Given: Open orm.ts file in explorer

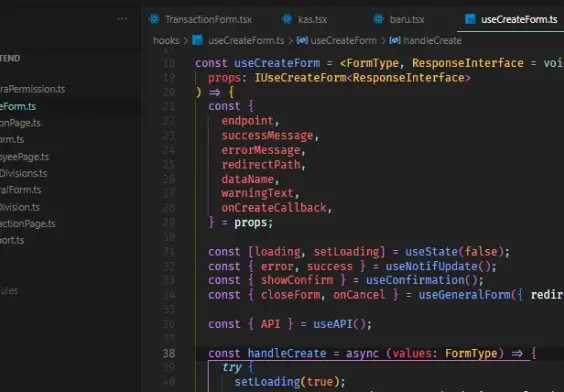Looking at the screenshot, I should (12, 140).
